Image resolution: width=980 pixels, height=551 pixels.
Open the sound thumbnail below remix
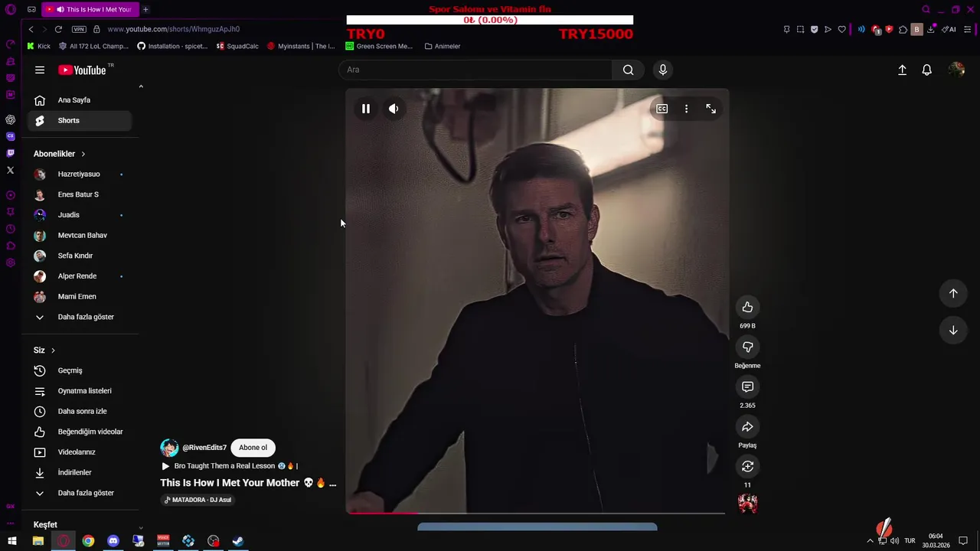point(748,504)
